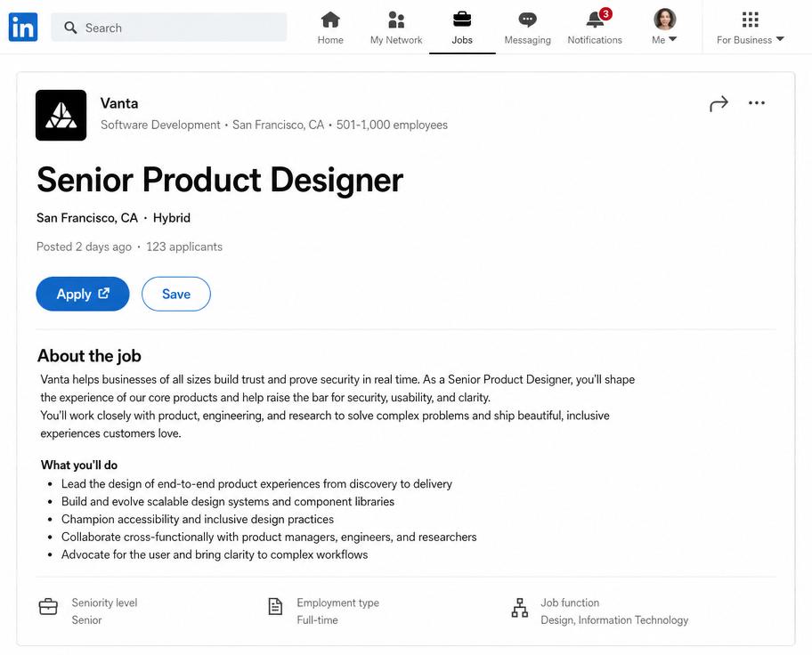This screenshot has height=655, width=812.
Task: Expand the Me profile dropdown
Action: (x=664, y=27)
